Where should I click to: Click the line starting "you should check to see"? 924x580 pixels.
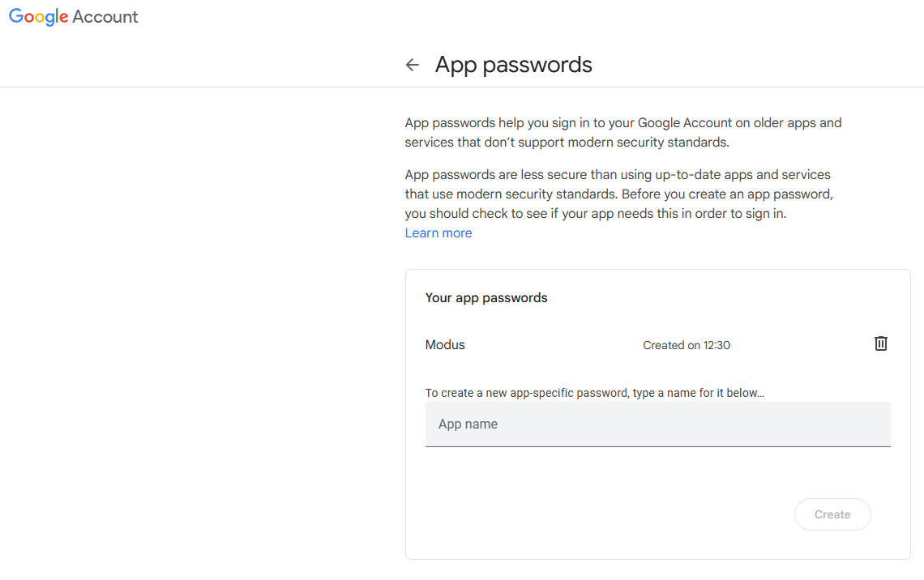pos(595,214)
